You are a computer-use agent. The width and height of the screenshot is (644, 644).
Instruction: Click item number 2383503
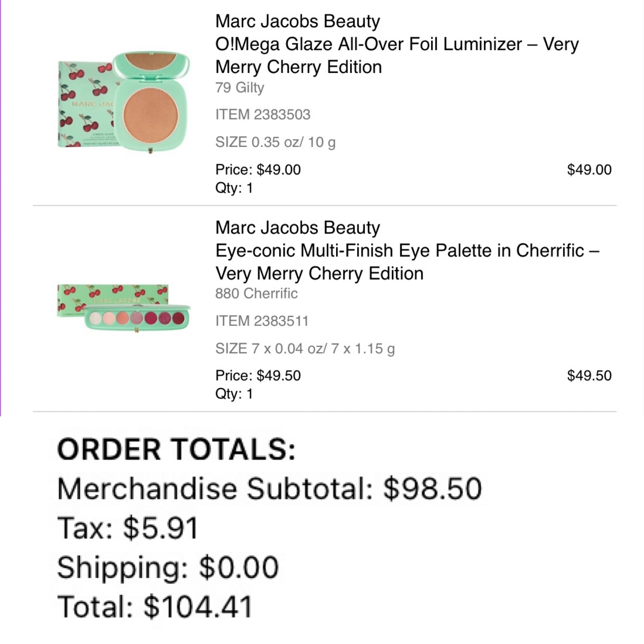click(x=263, y=115)
